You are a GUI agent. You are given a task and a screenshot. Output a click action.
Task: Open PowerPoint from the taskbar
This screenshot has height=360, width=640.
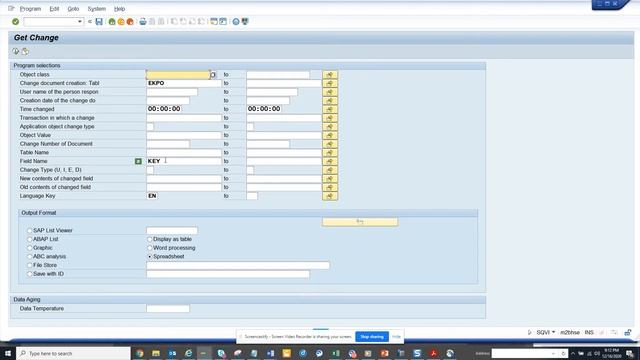click(x=384, y=353)
